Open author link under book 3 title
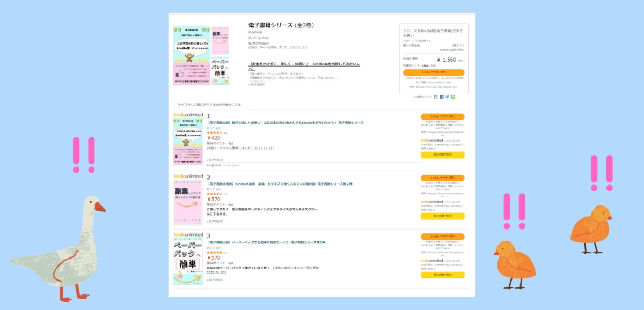 click(214, 248)
